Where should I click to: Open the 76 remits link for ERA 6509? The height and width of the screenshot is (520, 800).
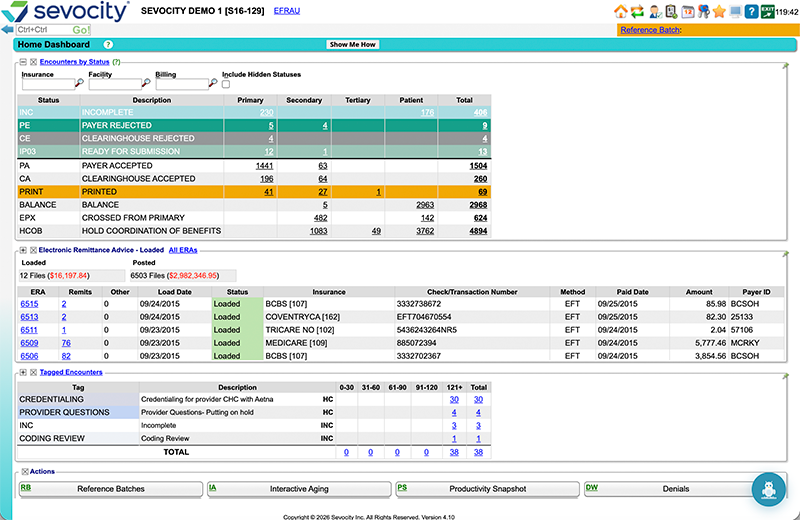click(x=66, y=343)
